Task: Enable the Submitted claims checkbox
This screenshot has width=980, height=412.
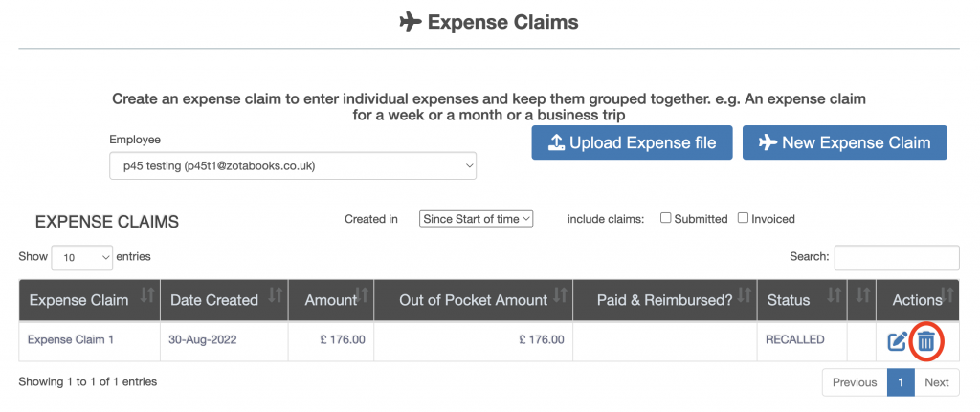Action: tap(666, 218)
